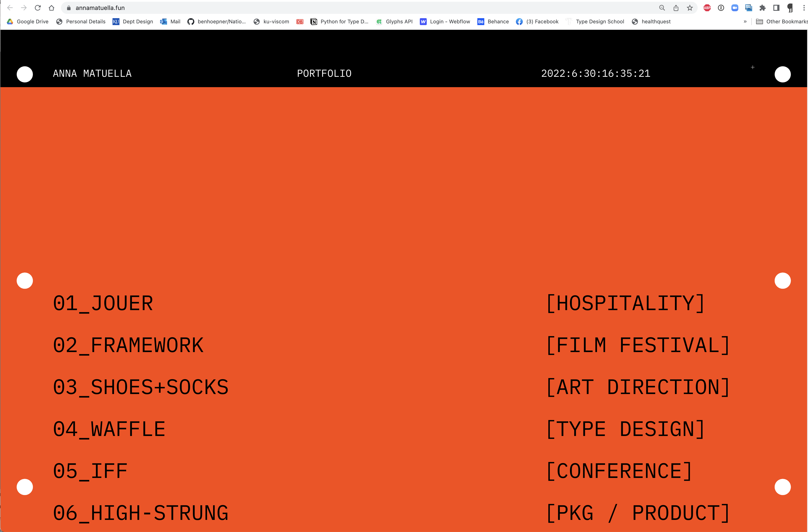Open the 1Password extension icon

pyautogui.click(x=721, y=8)
